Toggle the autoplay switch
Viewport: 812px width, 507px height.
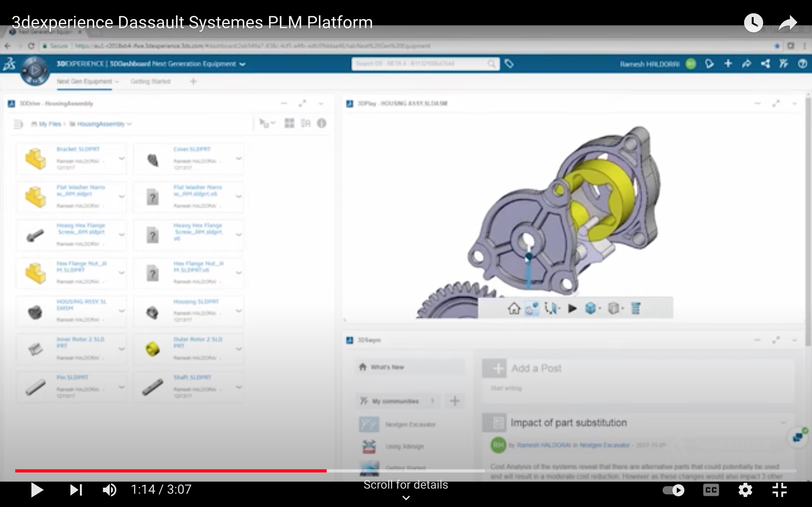pyautogui.click(x=673, y=490)
